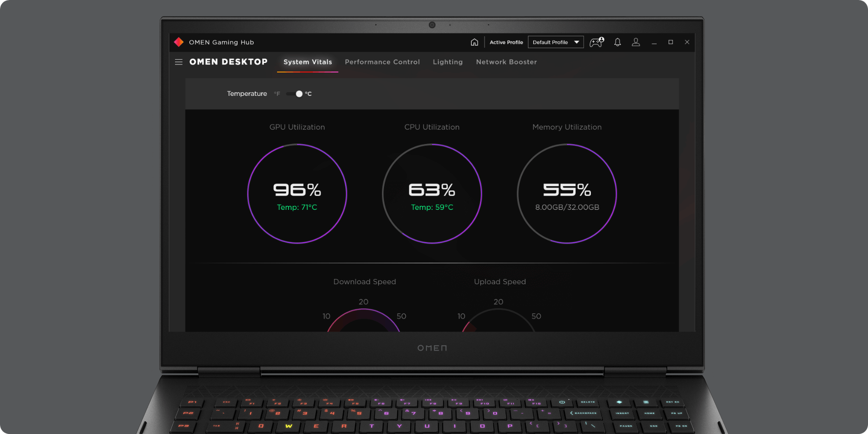The height and width of the screenshot is (434, 868).
Task: Click the GPU 'Temp: 71°C' reading
Action: (x=297, y=207)
